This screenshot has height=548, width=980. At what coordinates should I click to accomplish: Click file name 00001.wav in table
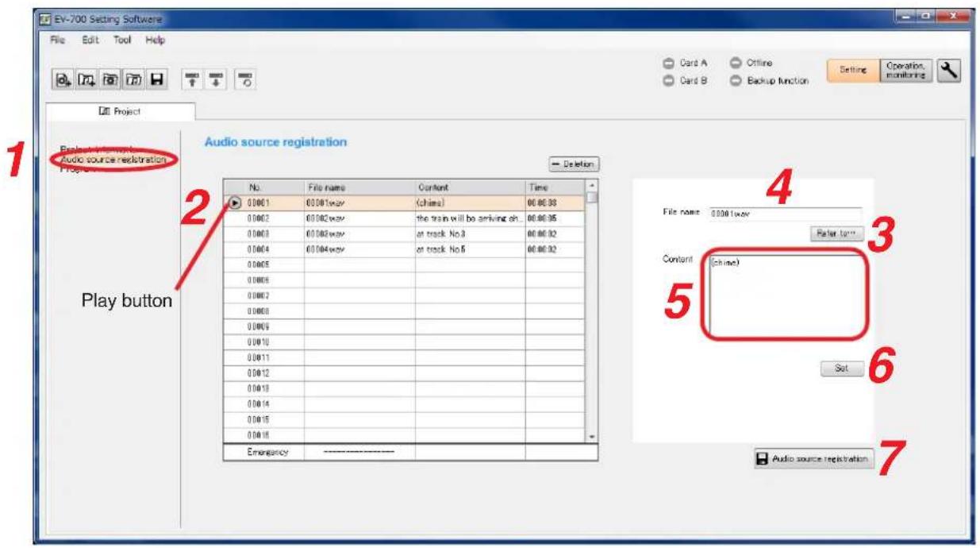359,203
